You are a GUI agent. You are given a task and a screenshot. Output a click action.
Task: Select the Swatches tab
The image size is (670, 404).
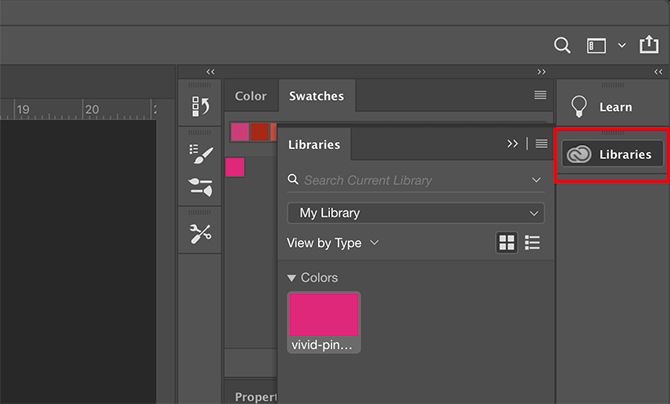[x=316, y=96]
